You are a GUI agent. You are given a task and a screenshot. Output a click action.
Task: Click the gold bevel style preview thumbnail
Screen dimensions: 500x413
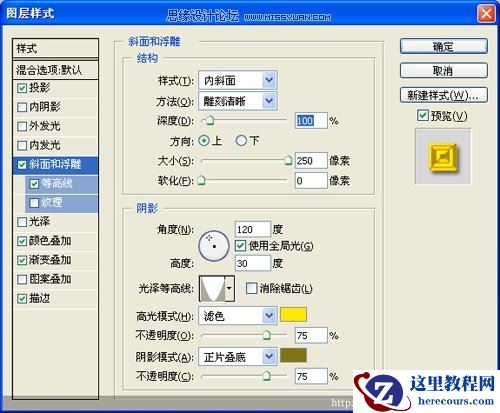(443, 156)
